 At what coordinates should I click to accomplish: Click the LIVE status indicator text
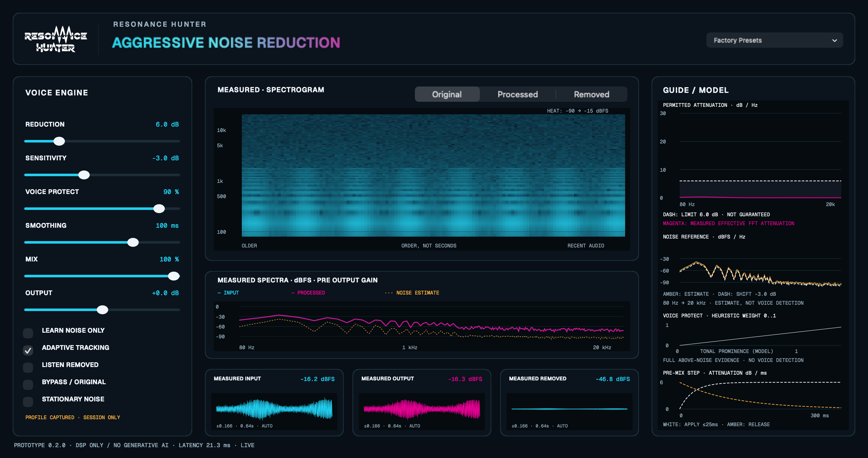click(247, 445)
